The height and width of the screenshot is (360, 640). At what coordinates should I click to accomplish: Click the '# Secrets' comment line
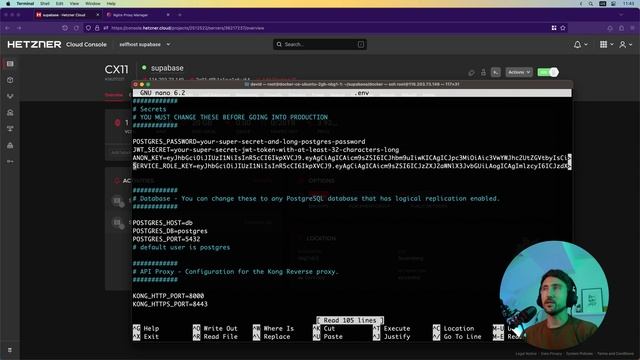click(149, 109)
